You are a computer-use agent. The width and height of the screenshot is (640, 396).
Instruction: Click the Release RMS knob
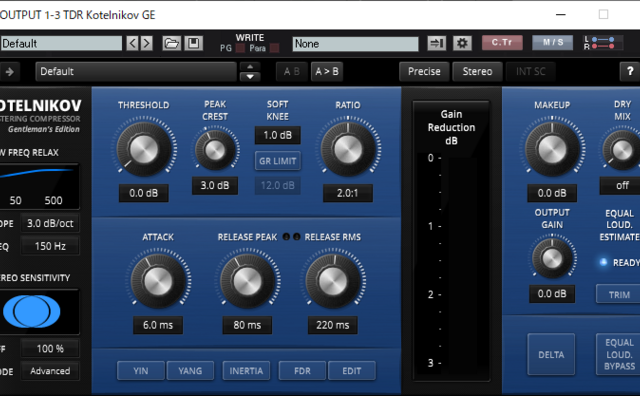pos(333,281)
